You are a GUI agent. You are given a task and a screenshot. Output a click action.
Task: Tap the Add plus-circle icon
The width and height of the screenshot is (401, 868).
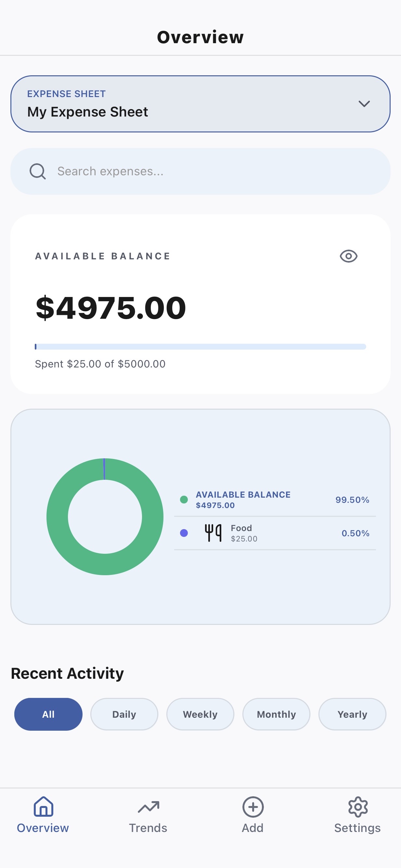(x=252, y=806)
